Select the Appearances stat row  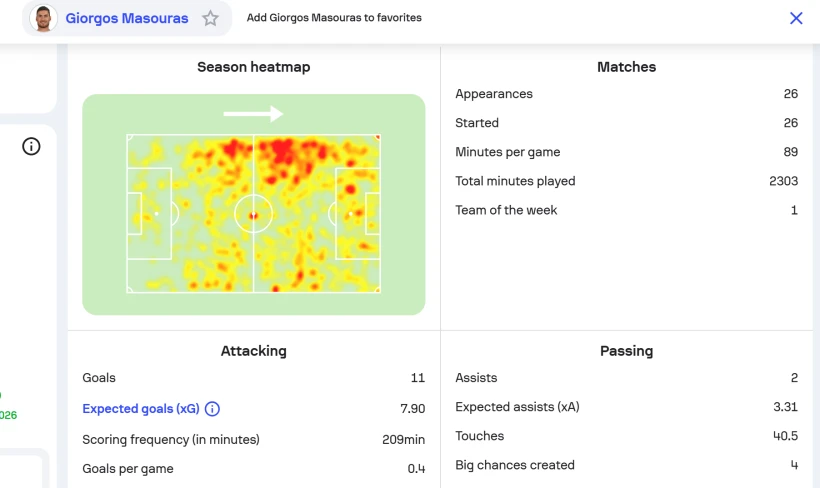coord(626,94)
